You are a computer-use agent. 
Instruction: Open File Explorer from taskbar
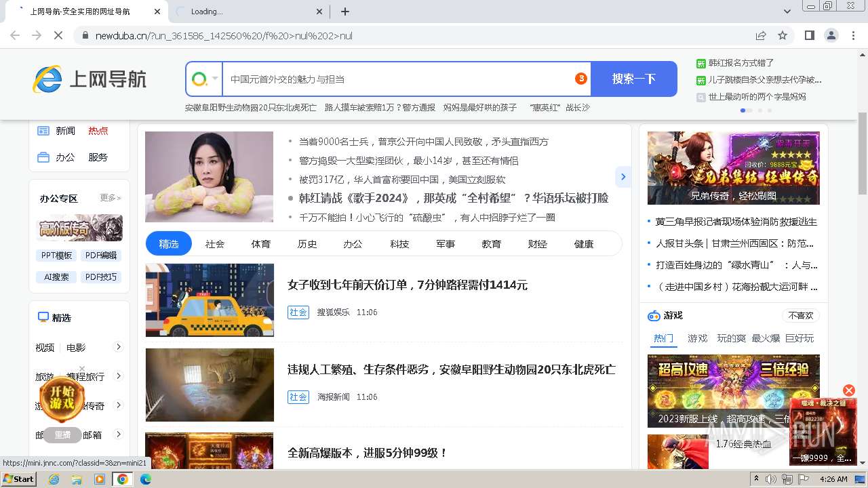(77, 479)
